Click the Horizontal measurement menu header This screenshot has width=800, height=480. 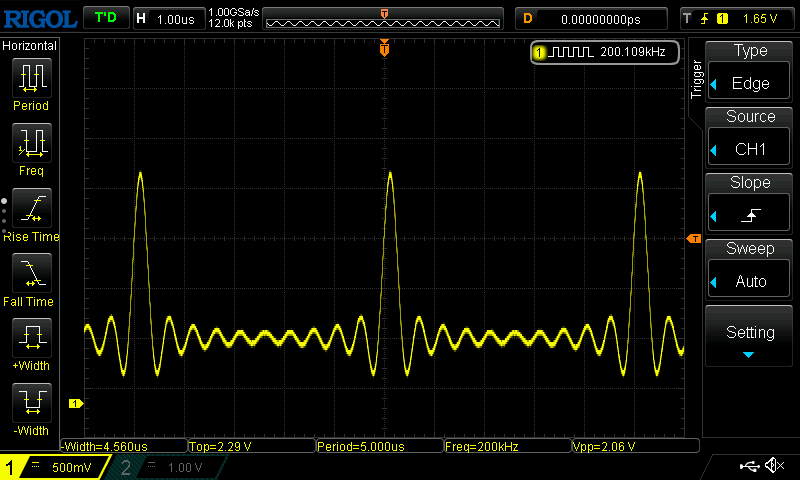click(30, 46)
